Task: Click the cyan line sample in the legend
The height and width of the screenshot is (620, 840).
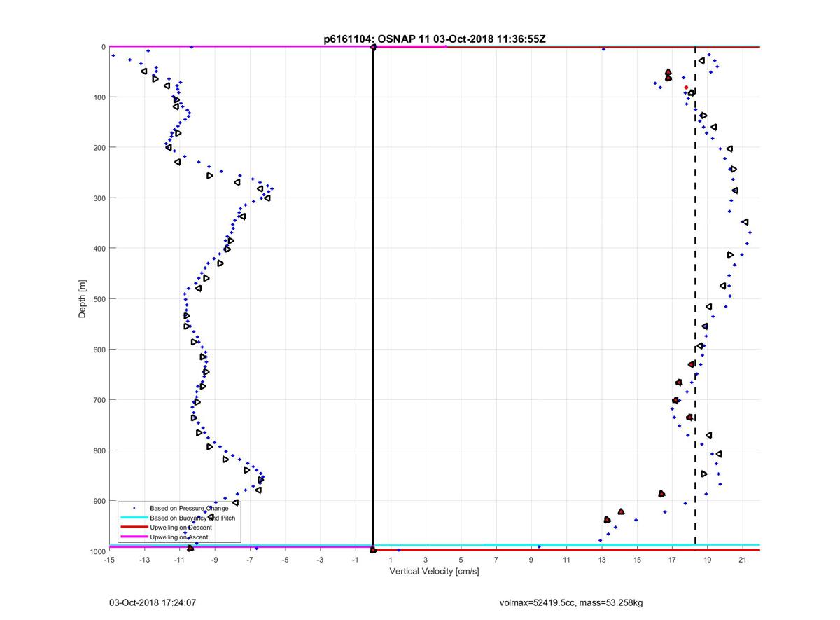Action: (x=133, y=517)
